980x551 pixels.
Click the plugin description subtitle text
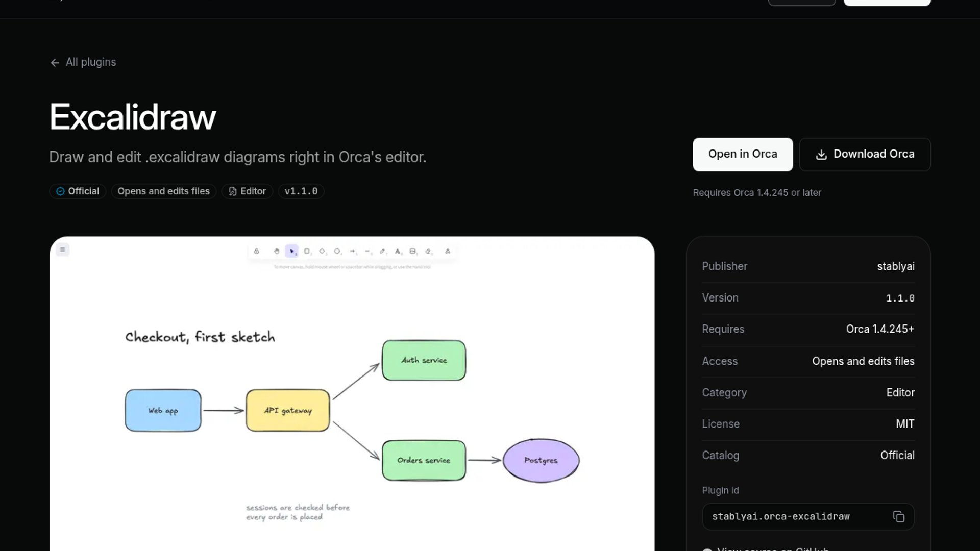[x=238, y=157]
